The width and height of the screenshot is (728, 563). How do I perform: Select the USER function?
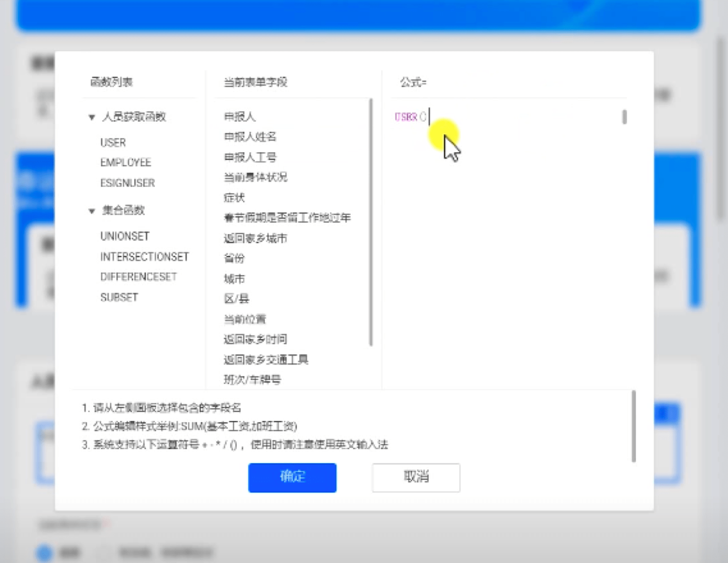(x=113, y=142)
